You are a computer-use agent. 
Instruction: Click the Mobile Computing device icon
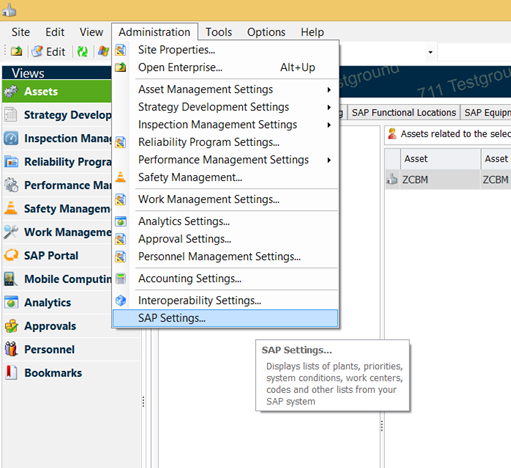[10, 279]
